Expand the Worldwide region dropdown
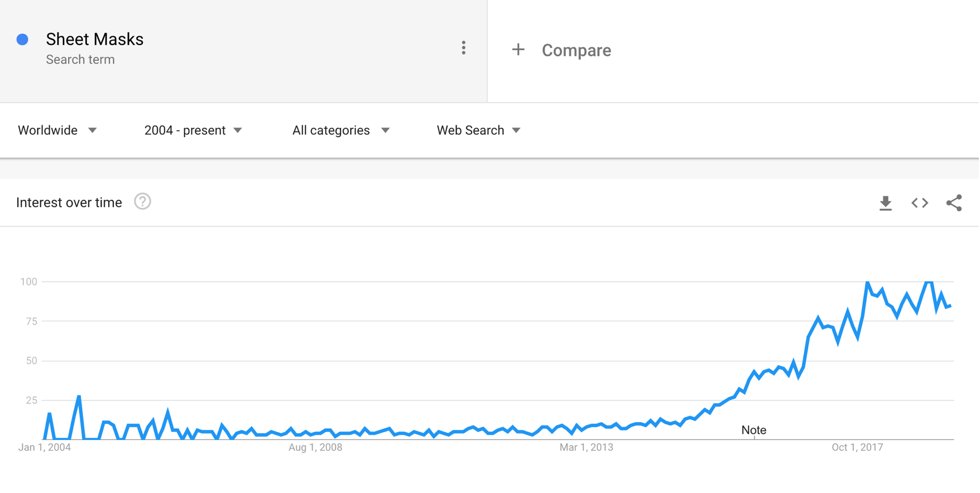The height and width of the screenshot is (493, 980). [x=57, y=130]
